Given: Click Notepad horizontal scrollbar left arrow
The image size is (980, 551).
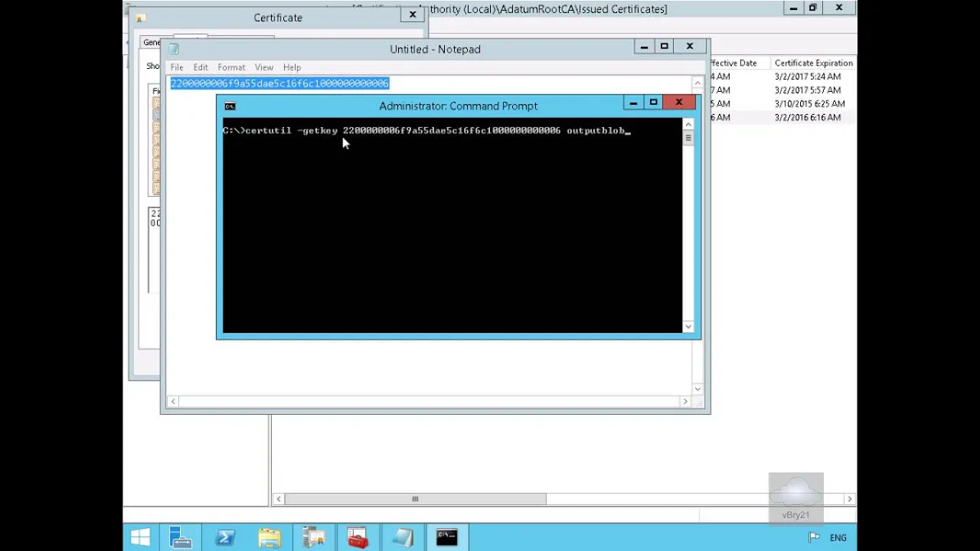Looking at the screenshot, I should click(x=174, y=401).
